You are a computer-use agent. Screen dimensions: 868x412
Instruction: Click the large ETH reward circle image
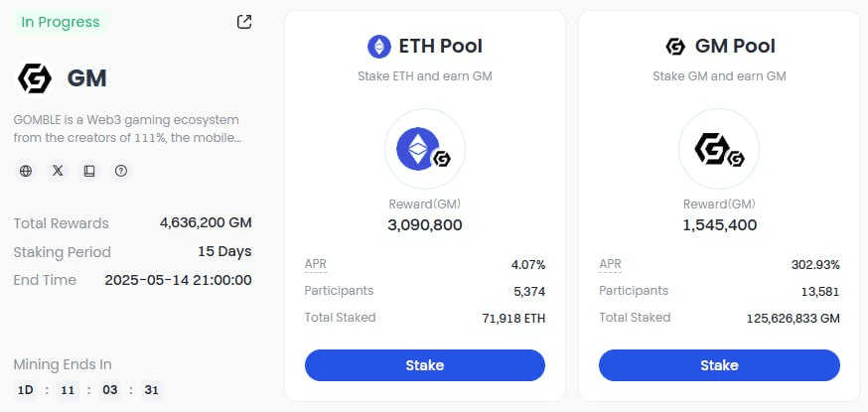[425, 149]
